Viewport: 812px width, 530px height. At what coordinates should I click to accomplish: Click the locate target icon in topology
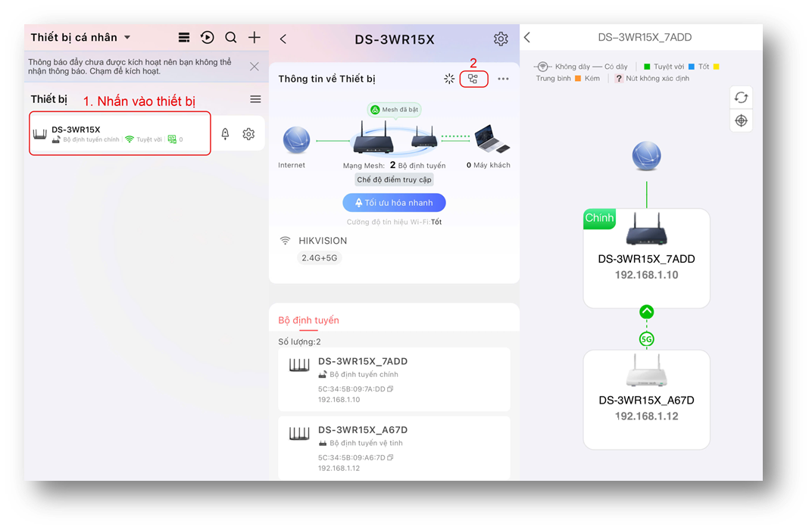pos(741,121)
